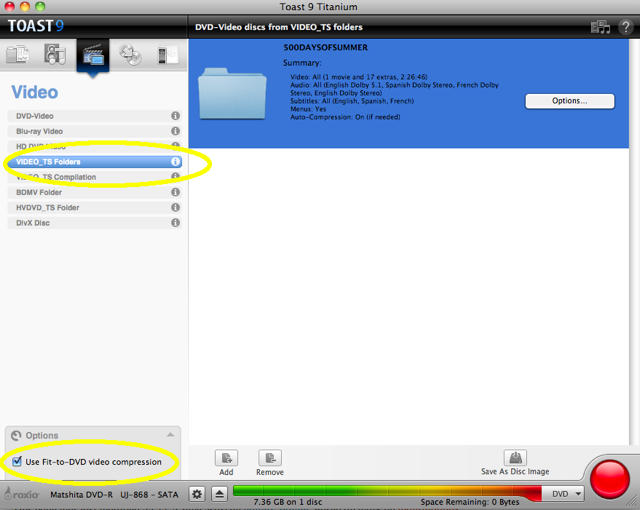
Task: Show info for DVD-Video format
Action: (176, 116)
